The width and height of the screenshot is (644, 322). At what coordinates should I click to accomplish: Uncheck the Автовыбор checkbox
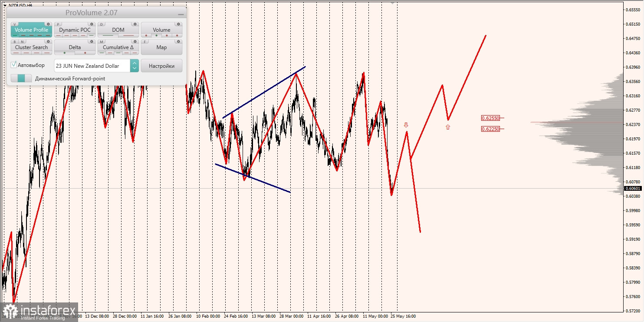point(14,65)
